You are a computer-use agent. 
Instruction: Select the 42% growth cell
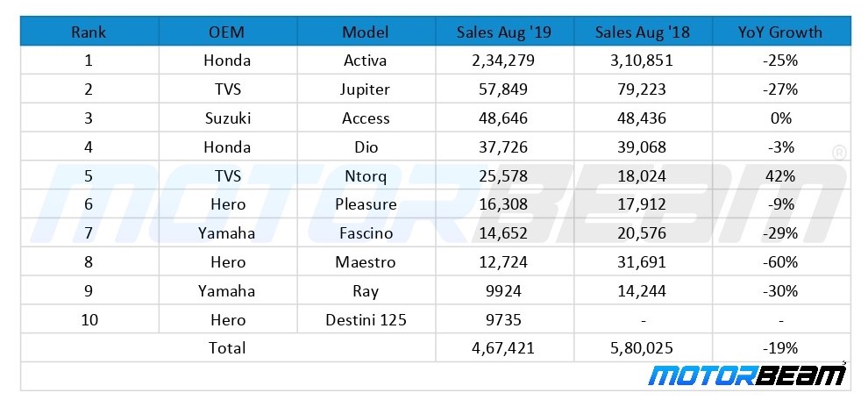[780, 175]
